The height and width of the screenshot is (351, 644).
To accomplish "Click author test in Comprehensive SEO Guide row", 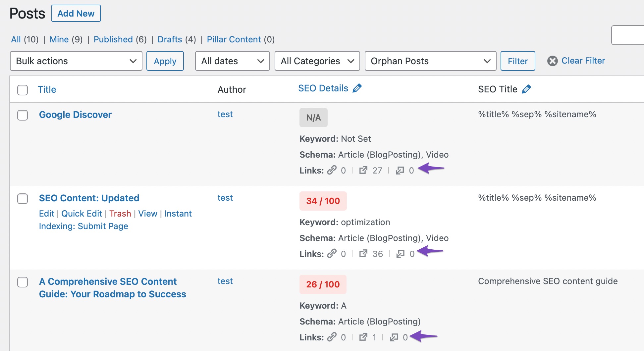I will tap(225, 281).
